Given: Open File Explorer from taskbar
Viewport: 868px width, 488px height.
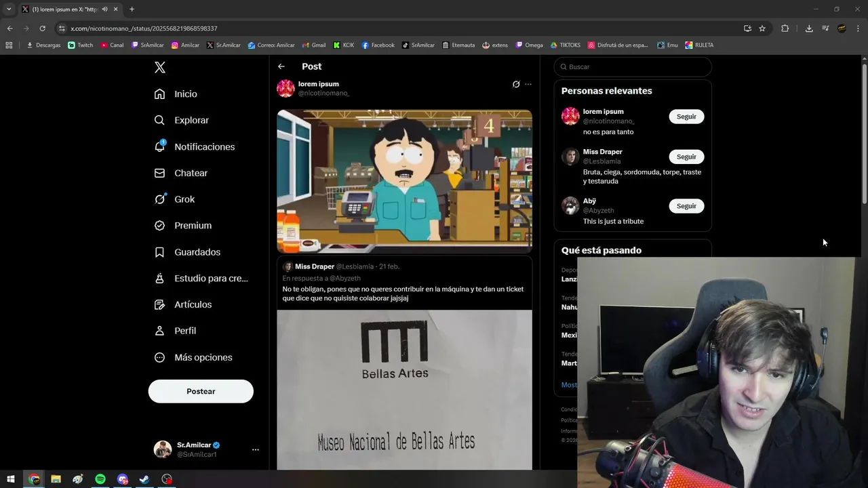Looking at the screenshot, I should 56,479.
